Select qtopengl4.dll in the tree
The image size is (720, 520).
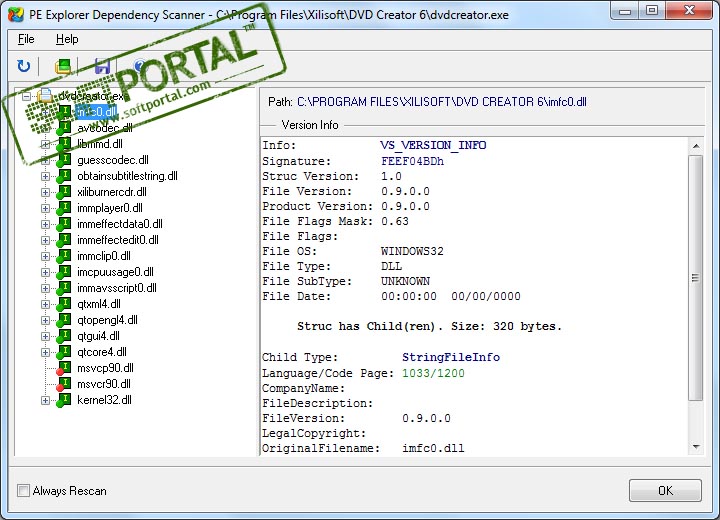(x=107, y=320)
